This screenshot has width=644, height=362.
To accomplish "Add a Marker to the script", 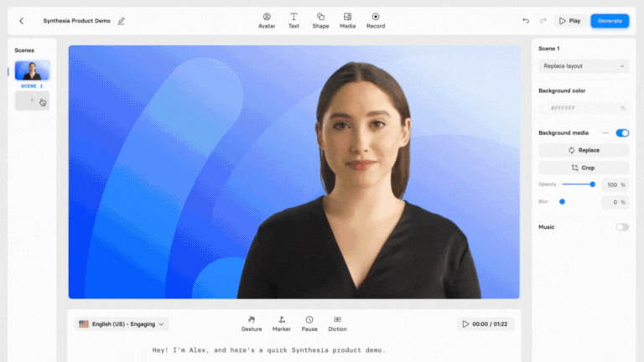I will click(x=282, y=323).
